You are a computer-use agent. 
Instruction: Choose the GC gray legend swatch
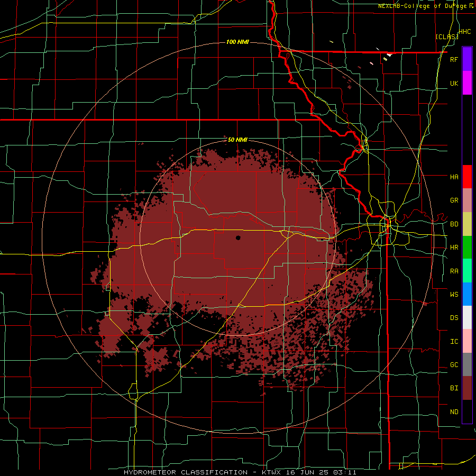click(x=467, y=364)
